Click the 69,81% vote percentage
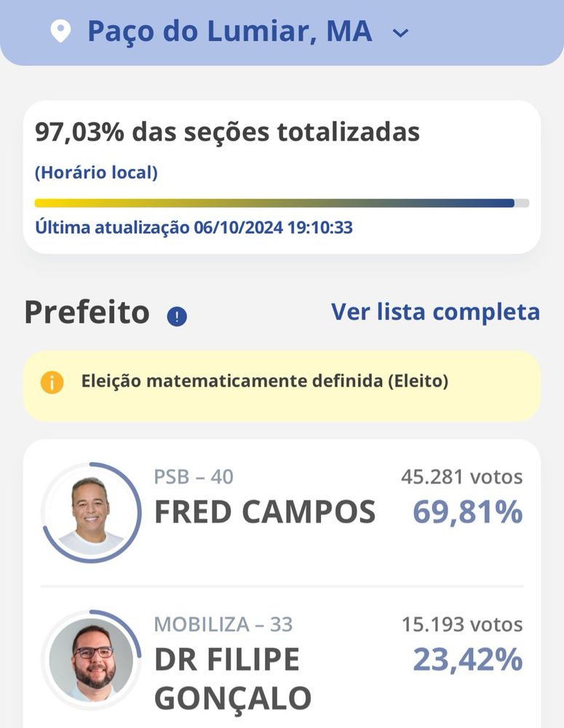Screen dimensions: 564x728 (x=467, y=513)
